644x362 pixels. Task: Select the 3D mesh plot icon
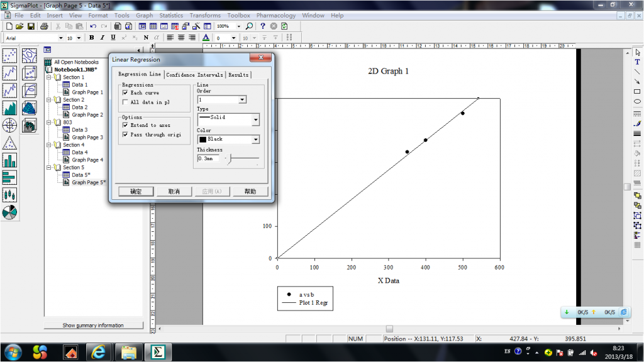[x=29, y=108]
